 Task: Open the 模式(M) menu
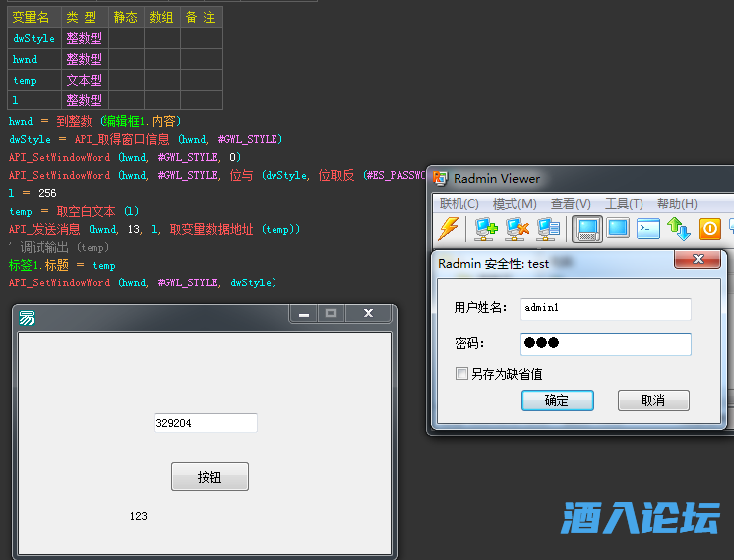point(514,204)
